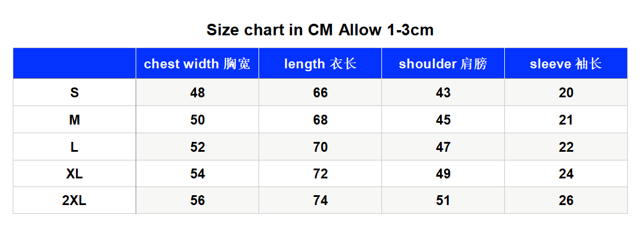Click the shoulder value 51
Screen dimensions: 644x234
443,200
